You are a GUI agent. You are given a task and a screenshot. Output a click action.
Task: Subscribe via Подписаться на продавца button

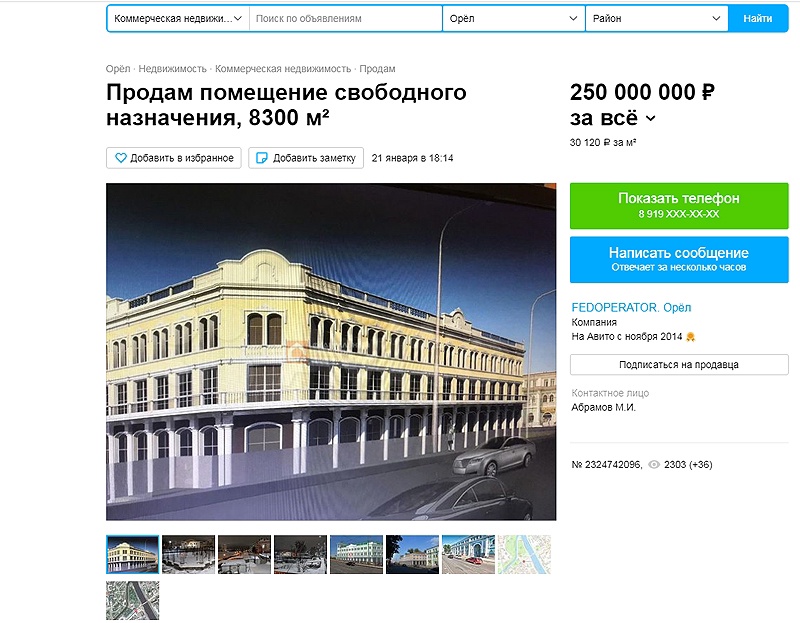pos(679,365)
